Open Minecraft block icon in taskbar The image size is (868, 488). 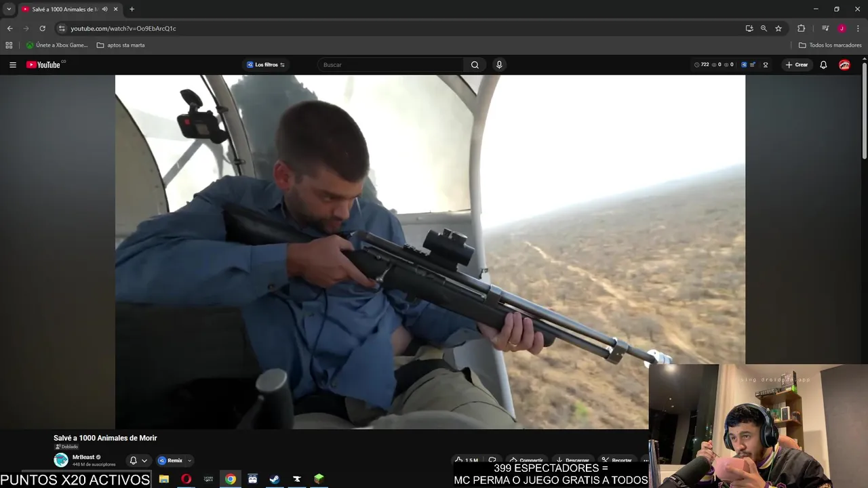[319, 479]
